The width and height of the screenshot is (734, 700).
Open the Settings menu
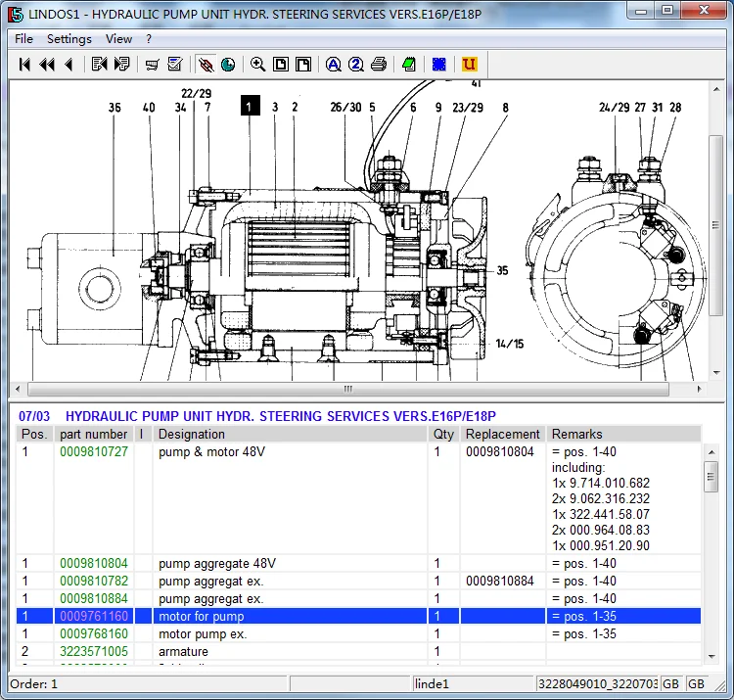(69, 39)
